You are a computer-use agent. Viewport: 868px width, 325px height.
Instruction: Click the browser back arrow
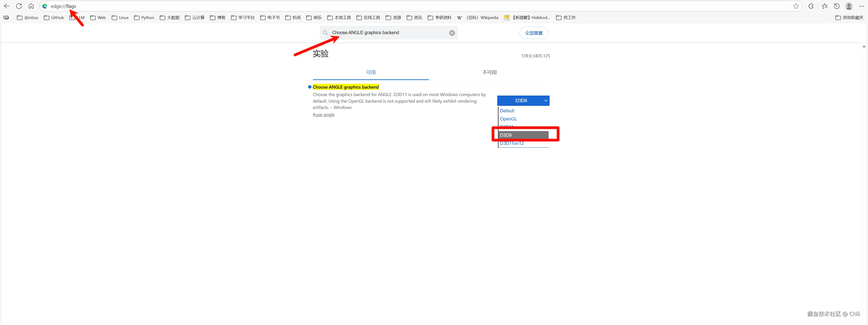click(x=7, y=6)
